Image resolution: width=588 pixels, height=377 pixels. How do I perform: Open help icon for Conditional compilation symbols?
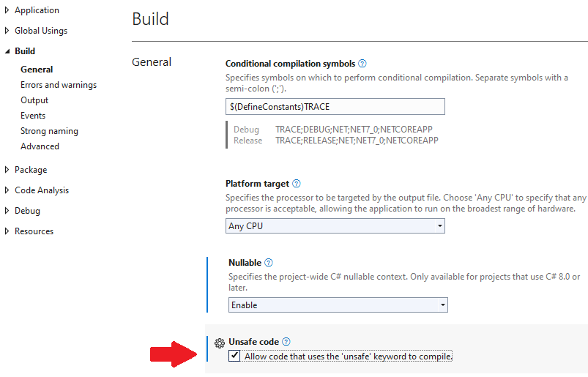click(362, 64)
